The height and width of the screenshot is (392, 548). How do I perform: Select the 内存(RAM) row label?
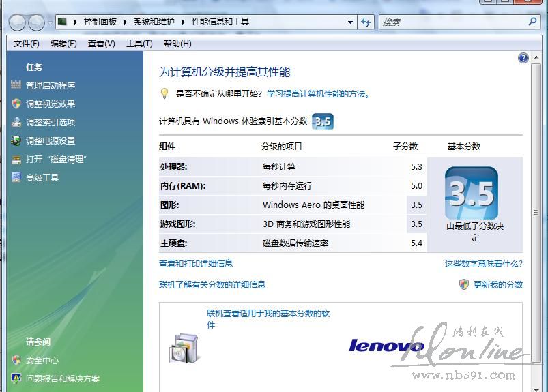pos(183,186)
